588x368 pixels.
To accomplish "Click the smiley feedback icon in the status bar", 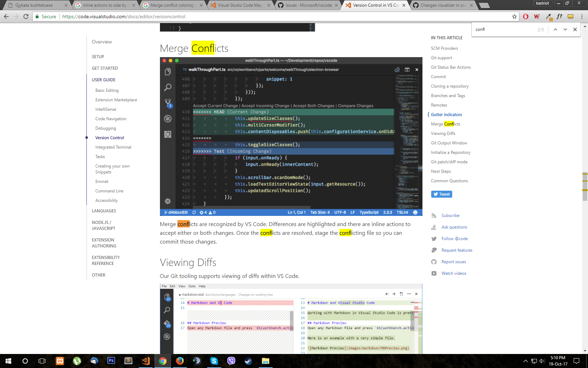I will [415, 212].
